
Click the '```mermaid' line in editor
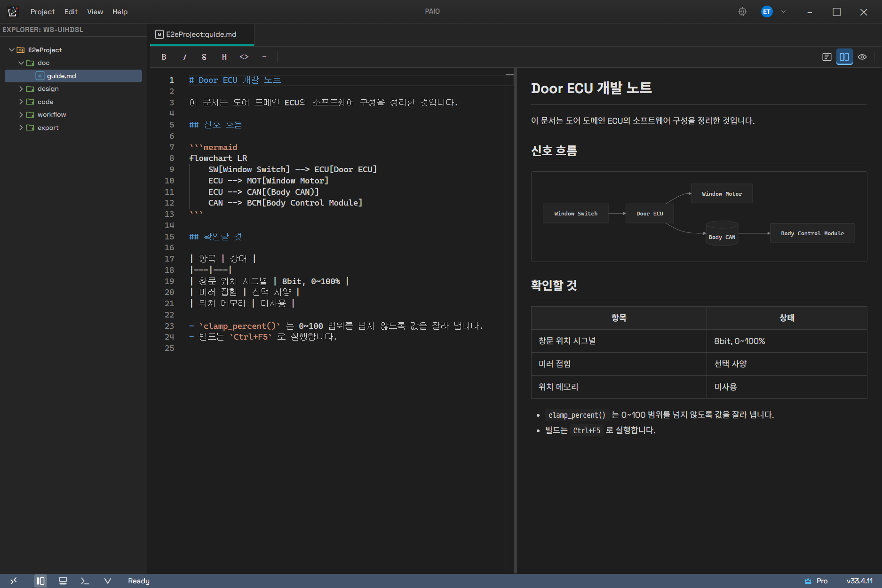213,147
